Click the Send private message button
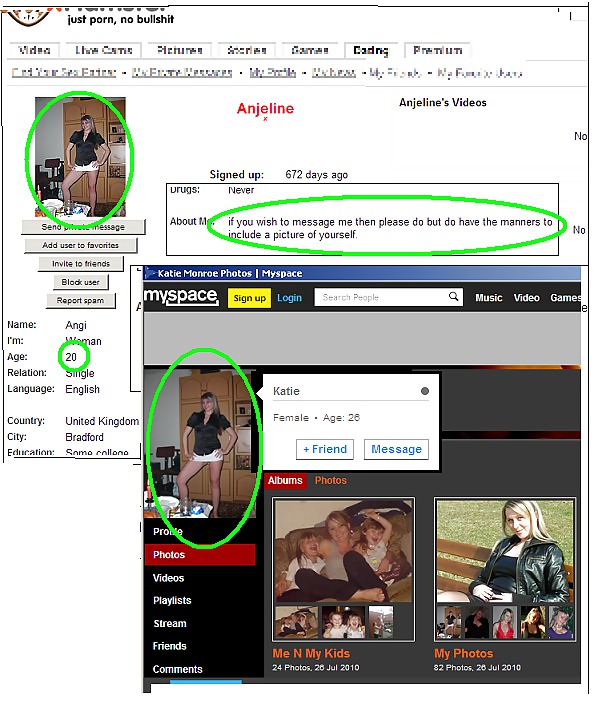 click(x=83, y=227)
